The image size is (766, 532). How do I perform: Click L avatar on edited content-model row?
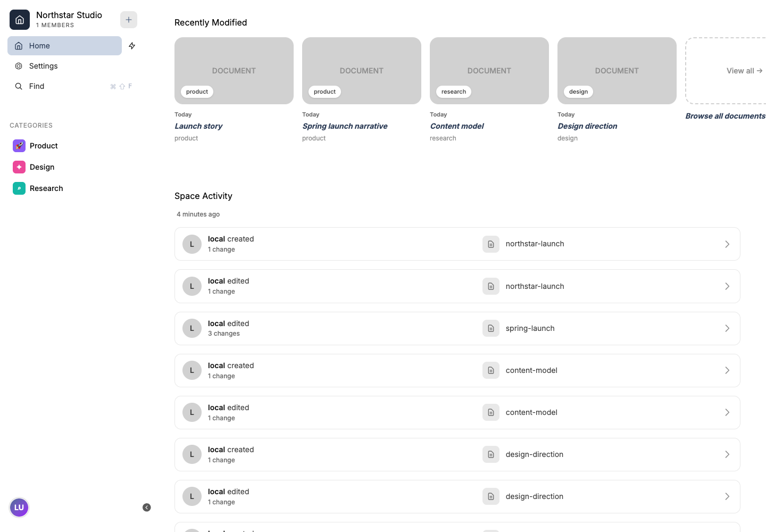click(x=192, y=412)
